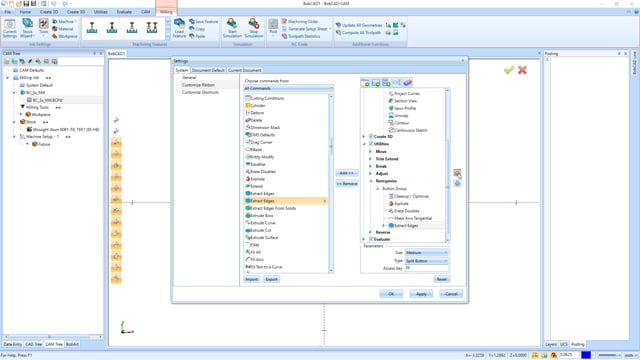Expand the Trim Extend group
The width and height of the screenshot is (640, 360).
point(370,159)
